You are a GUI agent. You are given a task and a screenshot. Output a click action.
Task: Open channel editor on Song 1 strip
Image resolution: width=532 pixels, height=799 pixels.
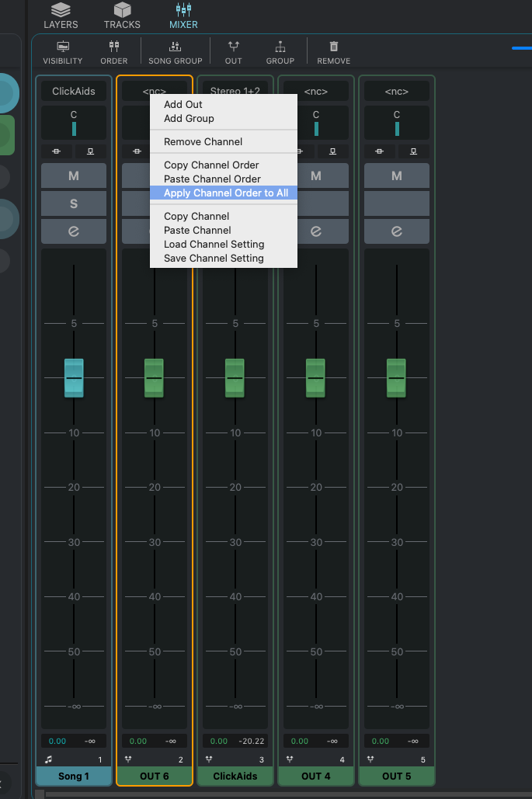[x=74, y=231]
